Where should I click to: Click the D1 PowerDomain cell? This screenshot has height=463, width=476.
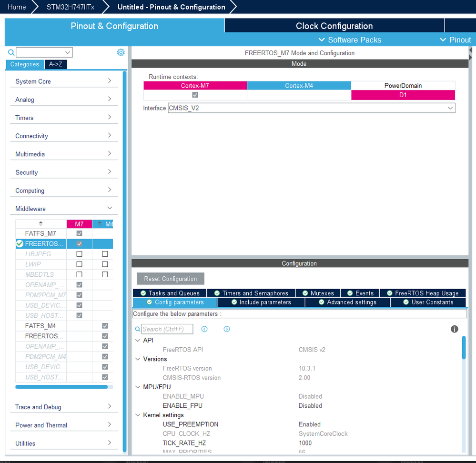[x=403, y=95]
